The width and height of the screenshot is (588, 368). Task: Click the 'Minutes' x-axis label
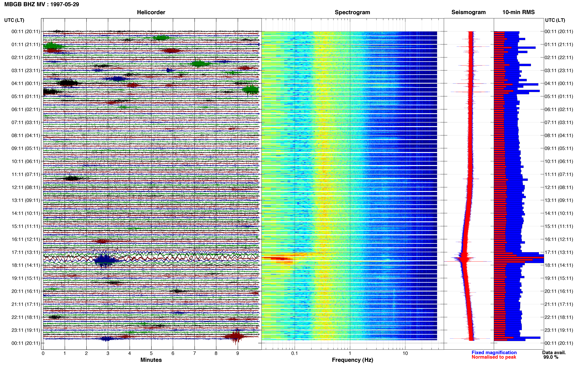151,360
